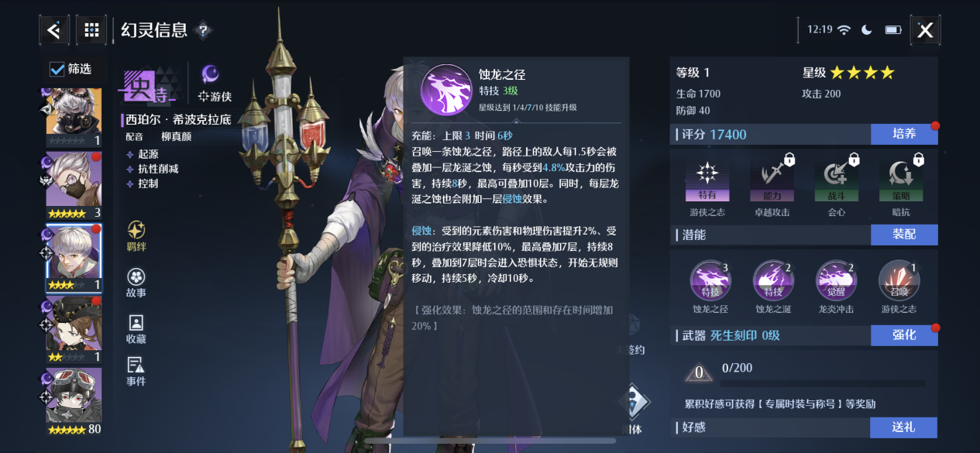Click the back arrow icon

click(54, 30)
